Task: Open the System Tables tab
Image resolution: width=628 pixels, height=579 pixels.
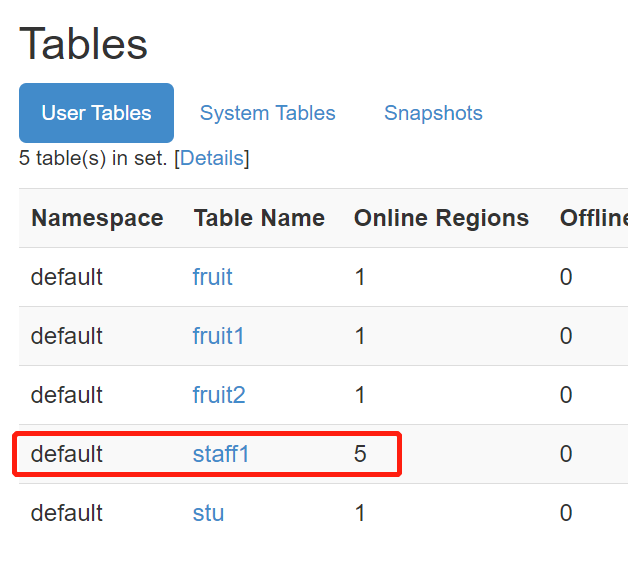Action: click(268, 113)
